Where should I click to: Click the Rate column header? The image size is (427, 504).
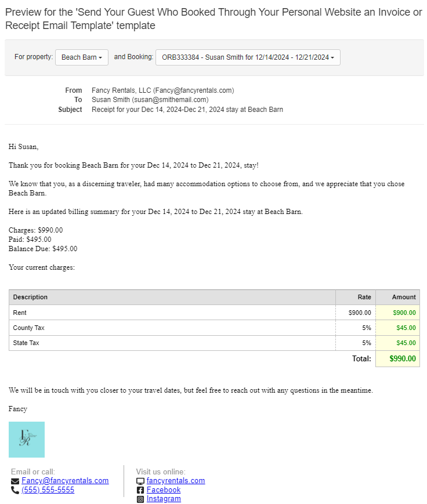tap(364, 297)
